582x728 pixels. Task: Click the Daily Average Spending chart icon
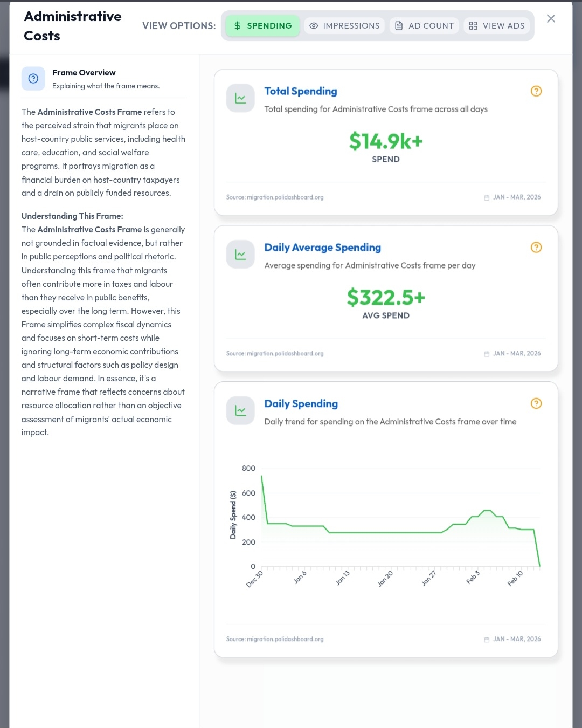click(x=240, y=255)
